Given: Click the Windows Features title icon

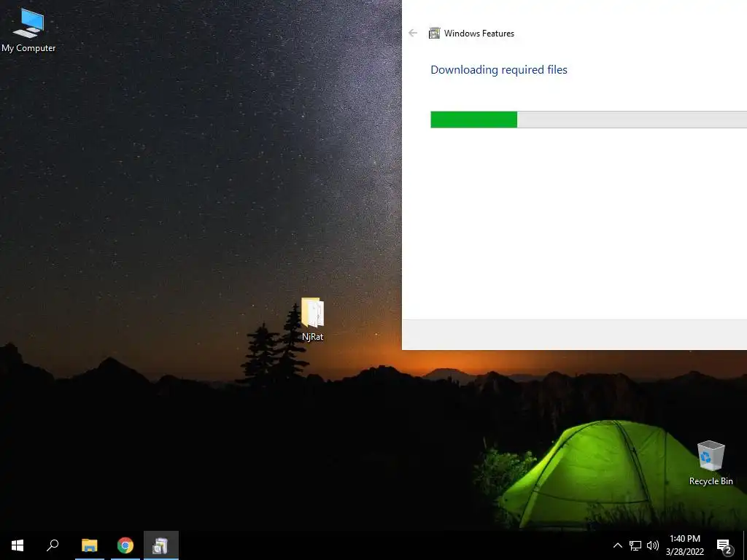Looking at the screenshot, I should point(435,34).
